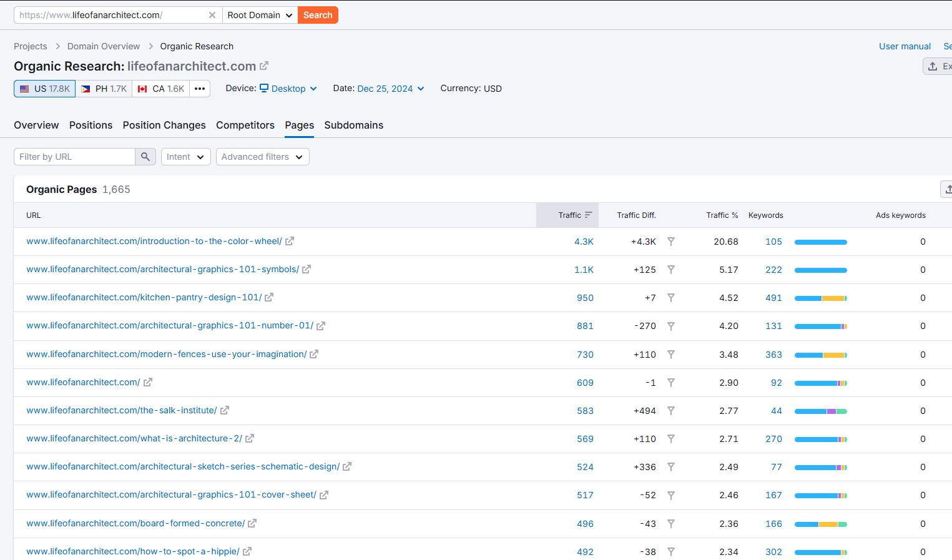Open external link icon for kitchen-pantry-design-101 URL

[x=269, y=298]
